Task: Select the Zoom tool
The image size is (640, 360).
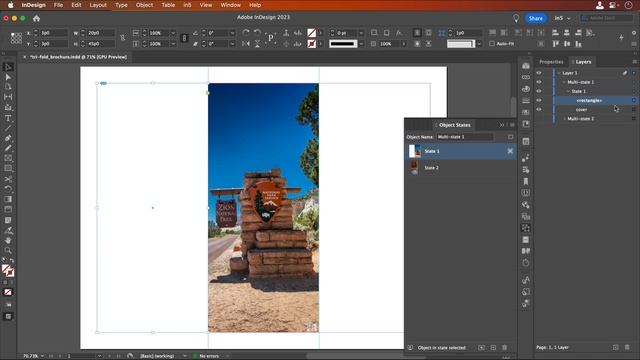Action: 8,250
